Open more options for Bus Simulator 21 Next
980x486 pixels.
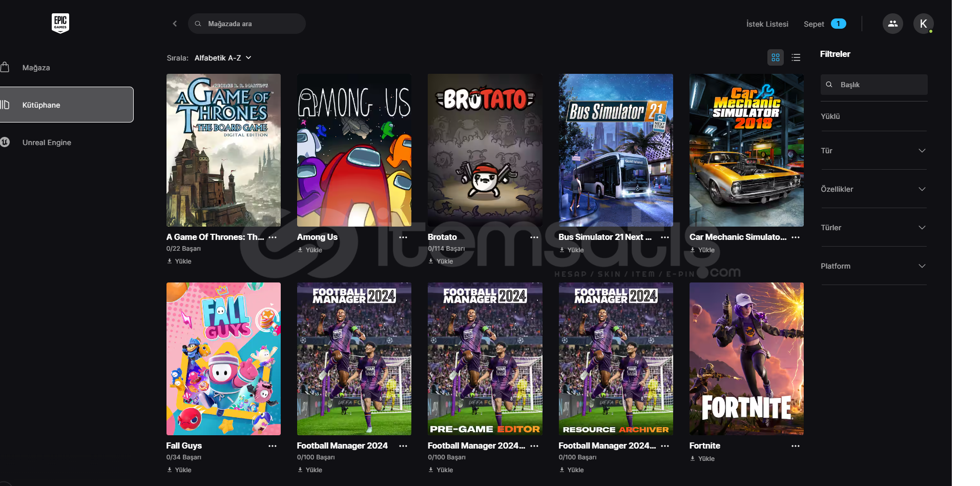pyautogui.click(x=665, y=237)
